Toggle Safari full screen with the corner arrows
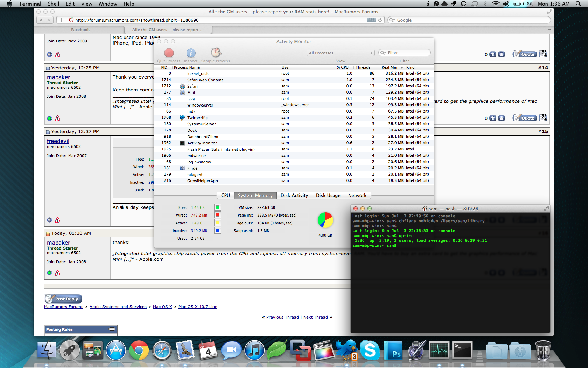Viewport: 588px width, 368px height. tap(549, 12)
